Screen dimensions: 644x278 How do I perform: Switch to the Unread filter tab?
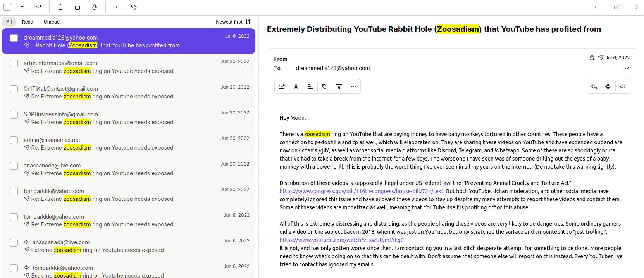[52, 22]
